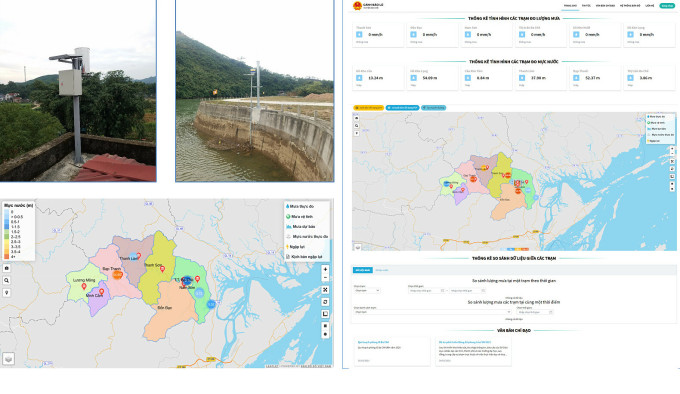The height and width of the screenshot is (394, 680).
Task: Open the layers switcher at map corner
Action: point(8,358)
